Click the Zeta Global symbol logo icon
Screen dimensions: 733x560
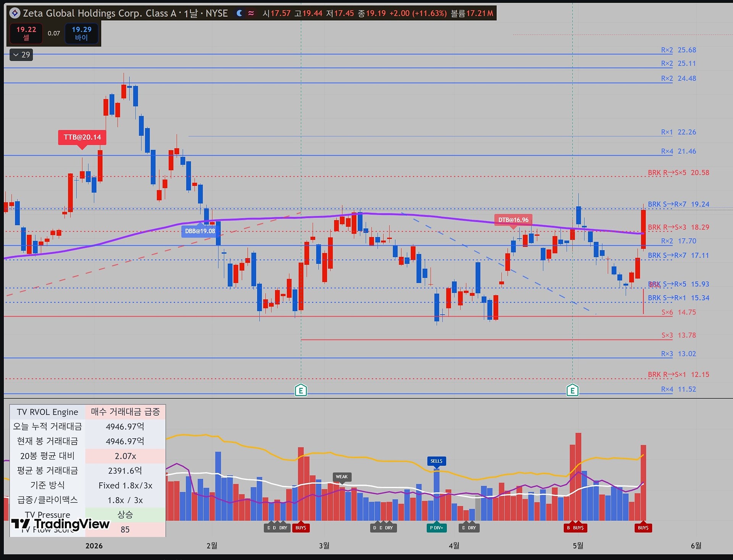pos(15,13)
